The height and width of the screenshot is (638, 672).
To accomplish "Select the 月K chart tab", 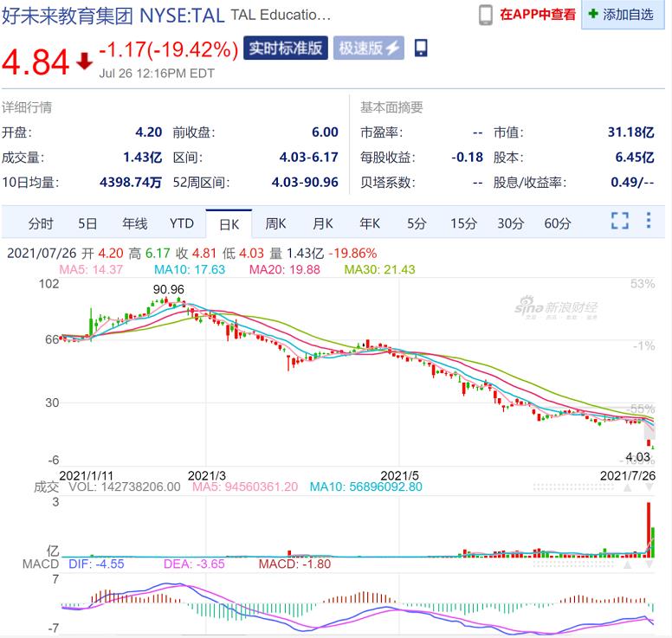I will 323,223.
